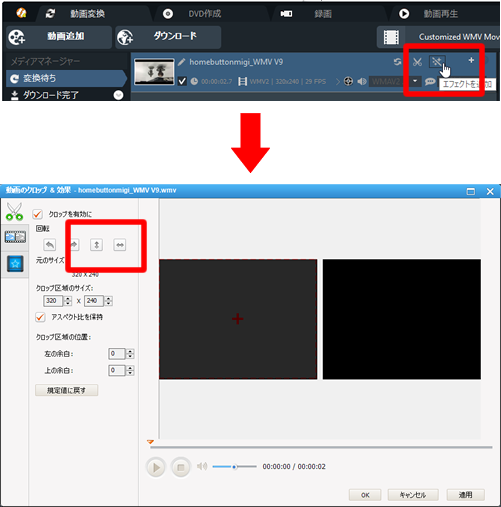Switch to the DVD作成 tab
501x507 pixels.
point(205,14)
